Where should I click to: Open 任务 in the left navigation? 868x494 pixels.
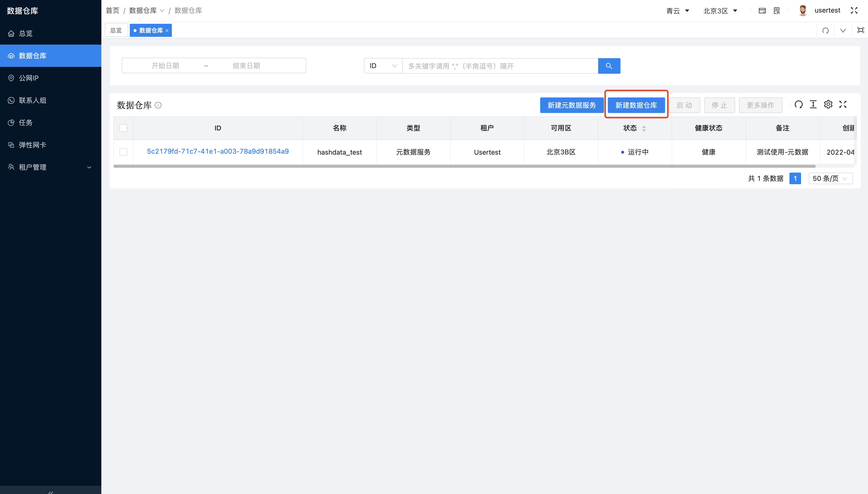pos(25,122)
